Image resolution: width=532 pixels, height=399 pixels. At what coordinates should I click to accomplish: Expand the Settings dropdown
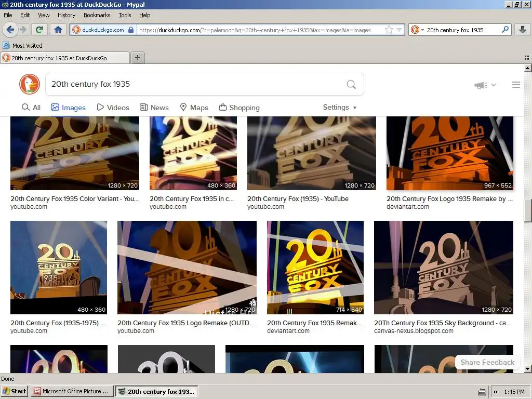pos(340,107)
